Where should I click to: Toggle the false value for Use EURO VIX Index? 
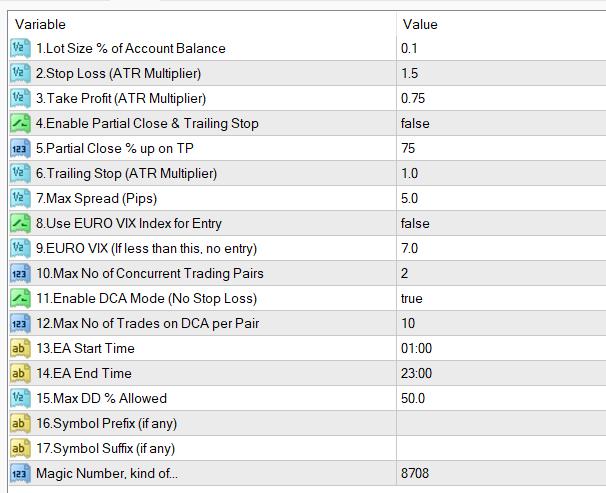tap(415, 224)
